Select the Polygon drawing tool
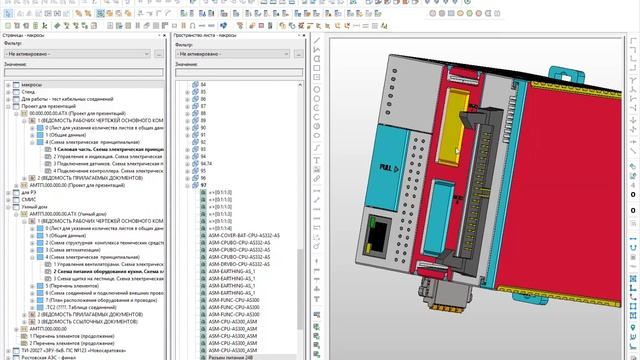The width and height of the screenshot is (640, 360). 317,59
